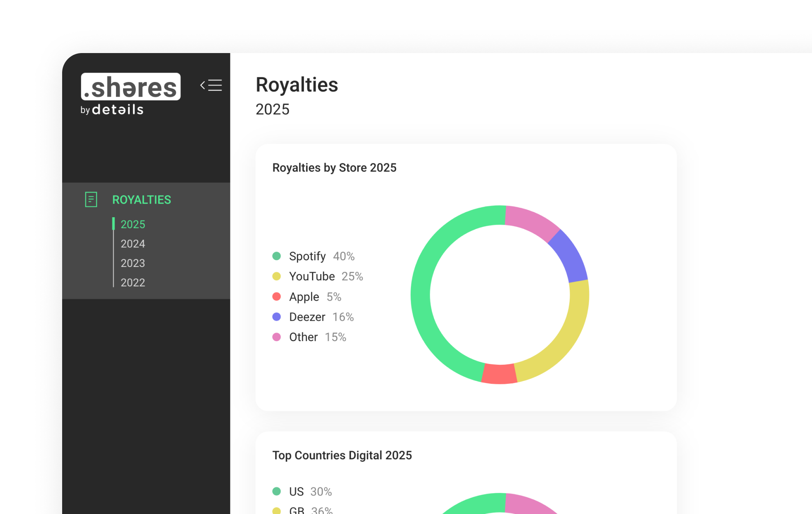812x514 pixels.
Task: Click the yellow YouTube legend dot
Action: [276, 276]
